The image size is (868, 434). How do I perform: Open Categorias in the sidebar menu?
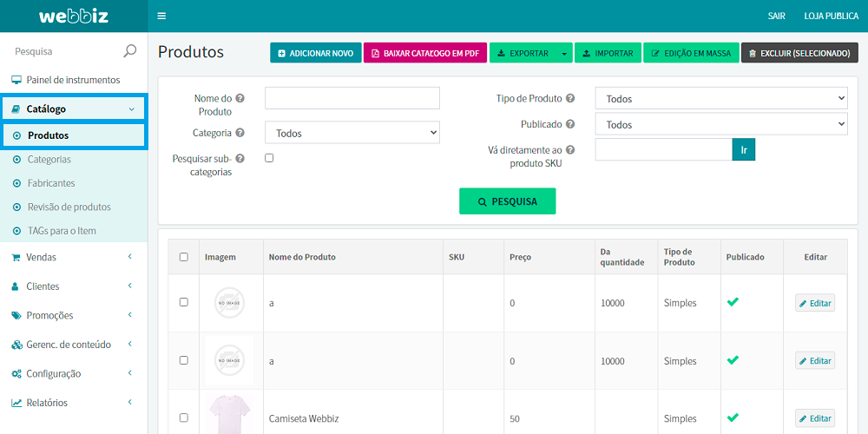49,160
